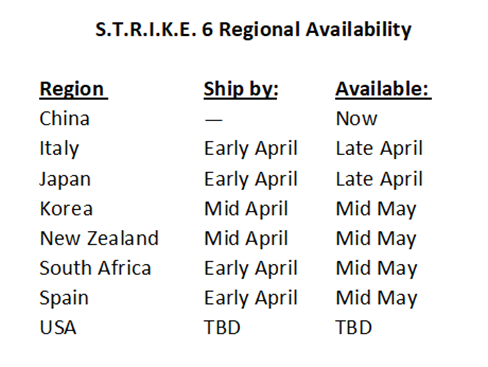Select the Korea region entry
This screenshot has height=367, width=488.
coord(66,209)
